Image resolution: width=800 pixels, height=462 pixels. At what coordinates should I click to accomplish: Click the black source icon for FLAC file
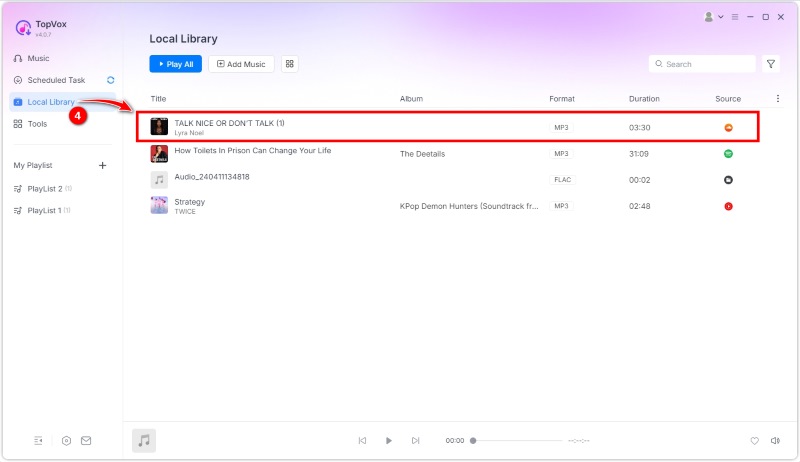[729, 179]
